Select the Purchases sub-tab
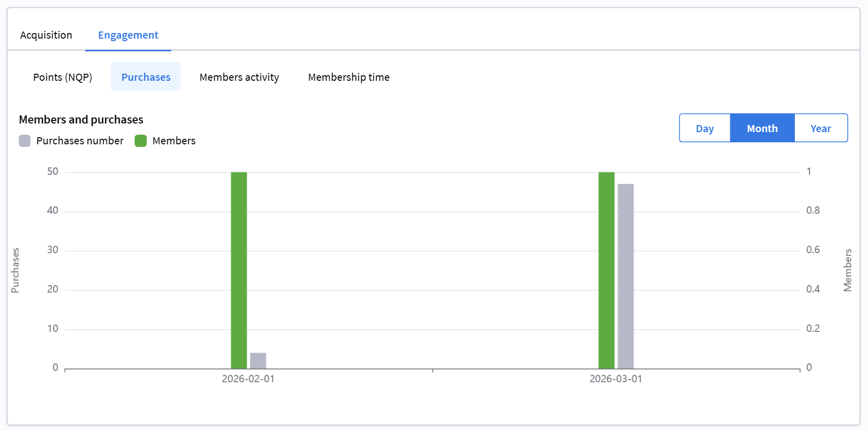 (x=146, y=77)
